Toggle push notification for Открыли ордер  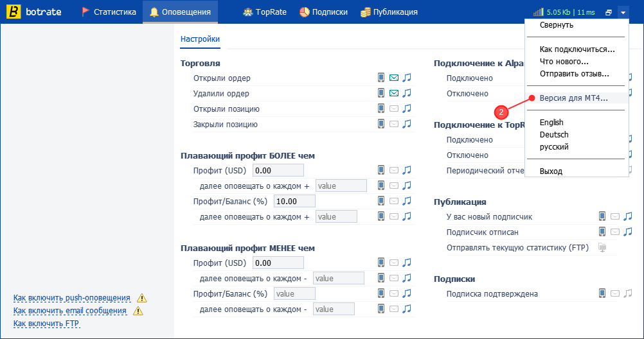[381, 78]
